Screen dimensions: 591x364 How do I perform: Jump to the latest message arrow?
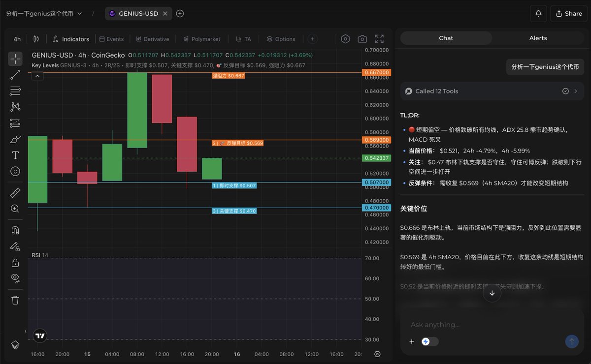coord(492,293)
